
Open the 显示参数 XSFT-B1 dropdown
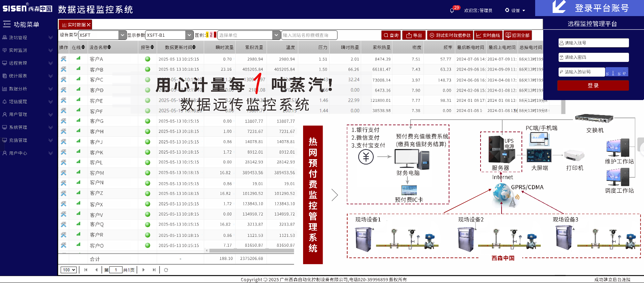[189, 35]
